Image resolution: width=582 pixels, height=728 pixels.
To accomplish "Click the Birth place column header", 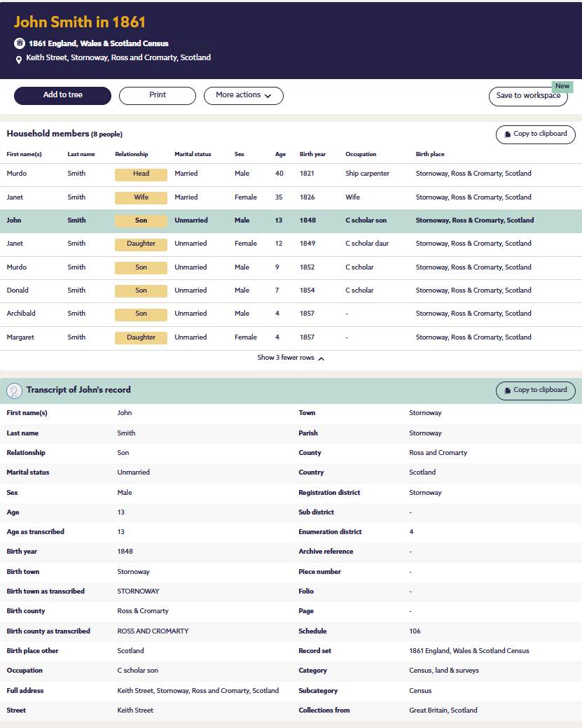I will click(430, 154).
